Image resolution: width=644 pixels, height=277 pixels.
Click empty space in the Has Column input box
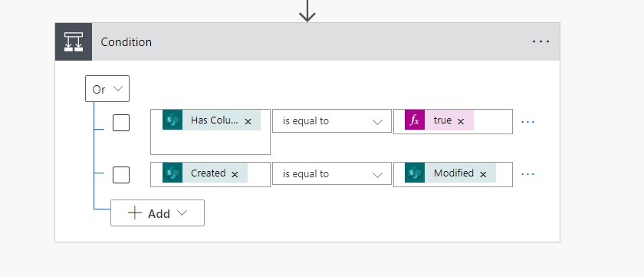(210, 143)
